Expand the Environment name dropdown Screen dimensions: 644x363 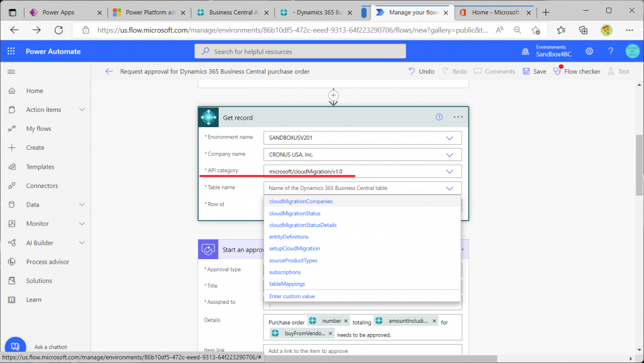(x=450, y=138)
